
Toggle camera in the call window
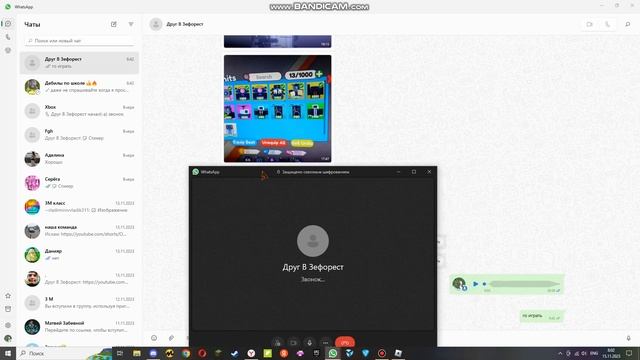click(x=293, y=342)
